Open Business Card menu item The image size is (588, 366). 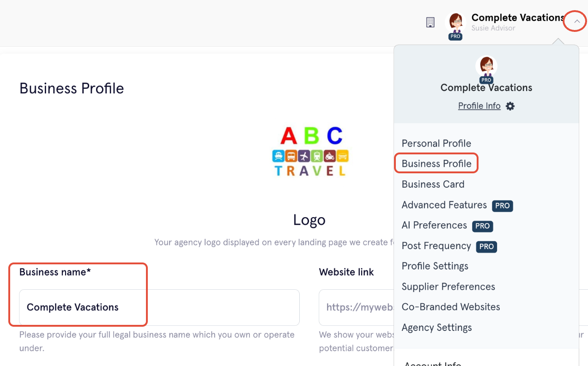coord(433,184)
